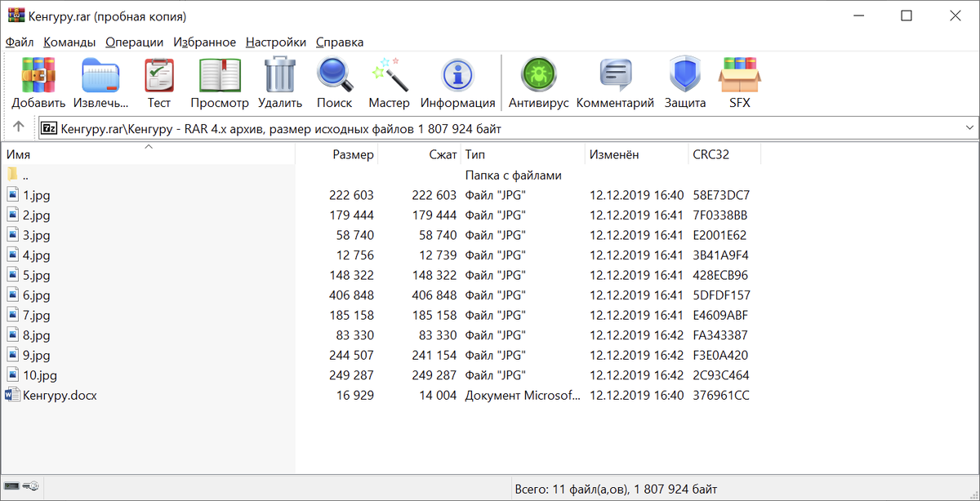Click the 5.jpg file icon

[x=13, y=275]
